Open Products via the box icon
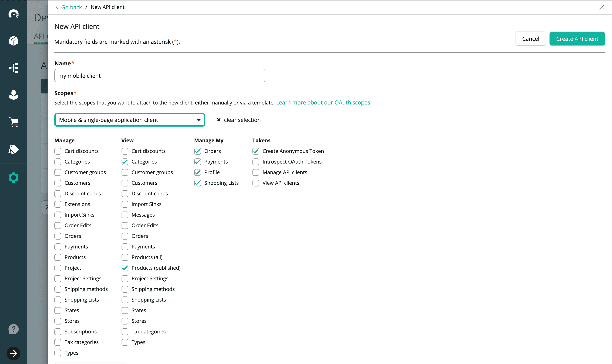This screenshot has height=364, width=612. coord(14,41)
